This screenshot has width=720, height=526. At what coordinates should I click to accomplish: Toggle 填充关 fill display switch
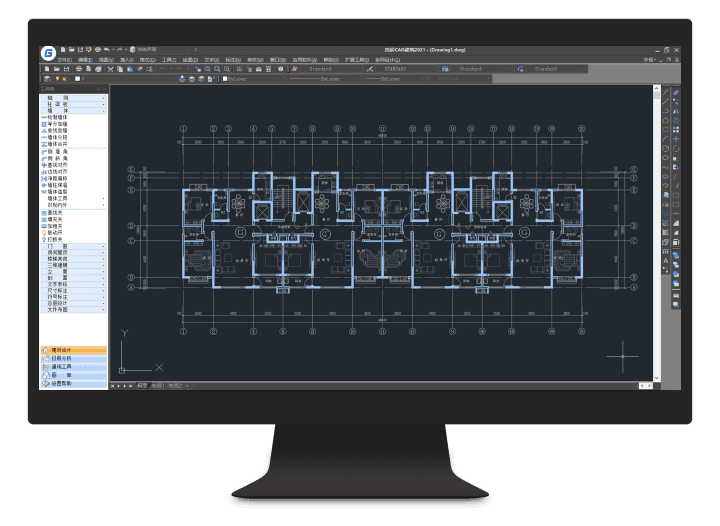[52, 219]
